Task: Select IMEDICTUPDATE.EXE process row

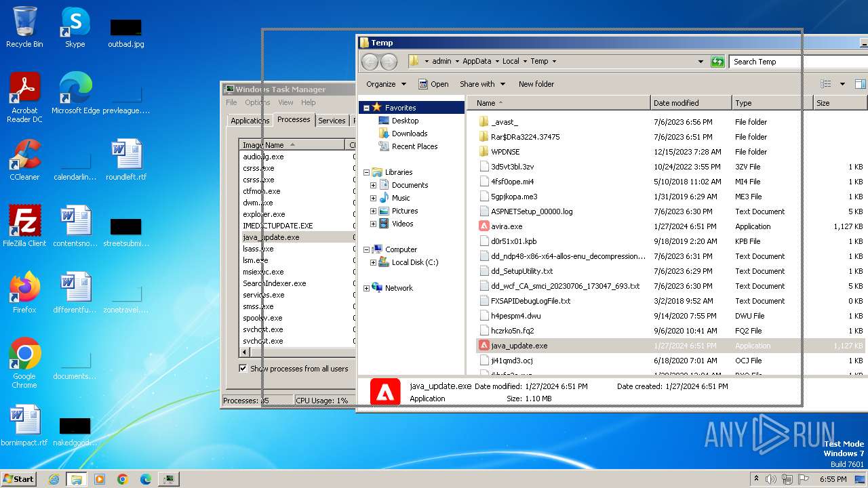Action: [x=297, y=226]
